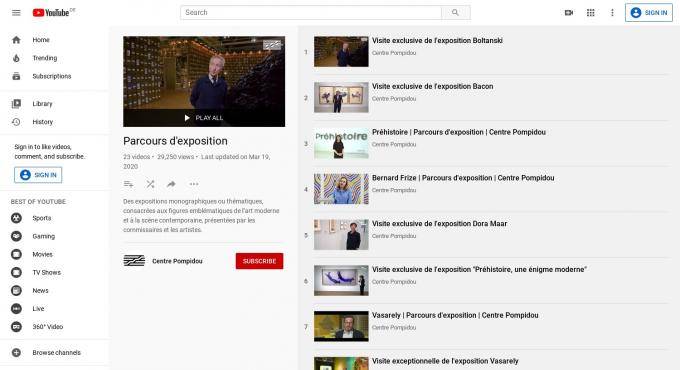Screen dimensions: 680x370
Task: Open playlist more options ellipsis
Action: point(194,184)
